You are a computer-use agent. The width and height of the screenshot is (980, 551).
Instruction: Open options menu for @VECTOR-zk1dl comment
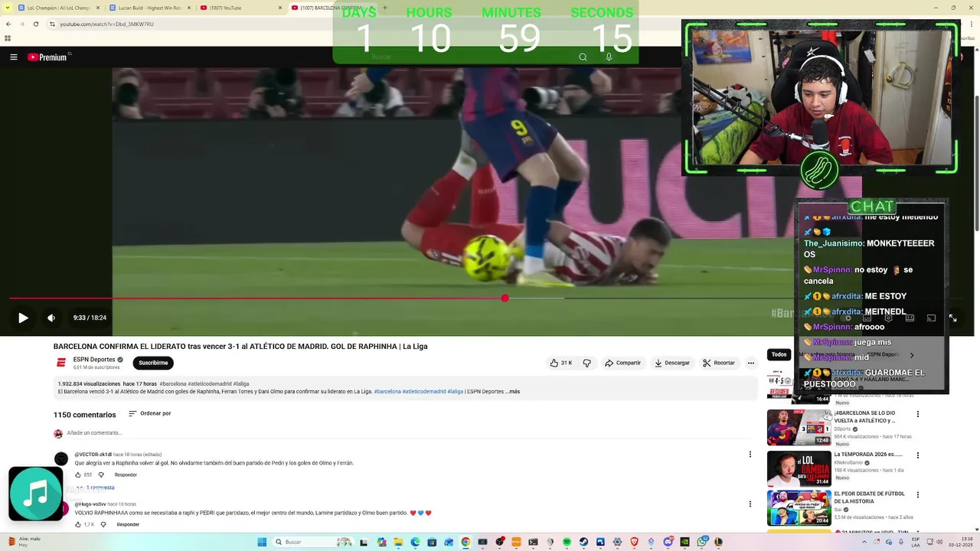(750, 455)
